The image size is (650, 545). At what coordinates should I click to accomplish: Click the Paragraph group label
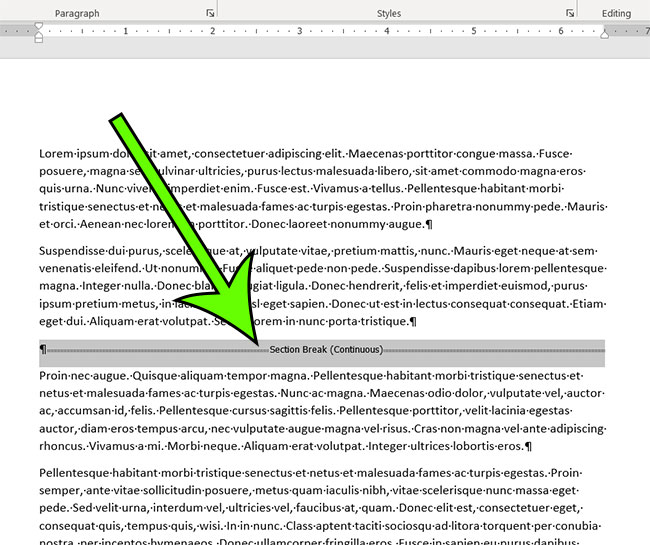coord(77,13)
